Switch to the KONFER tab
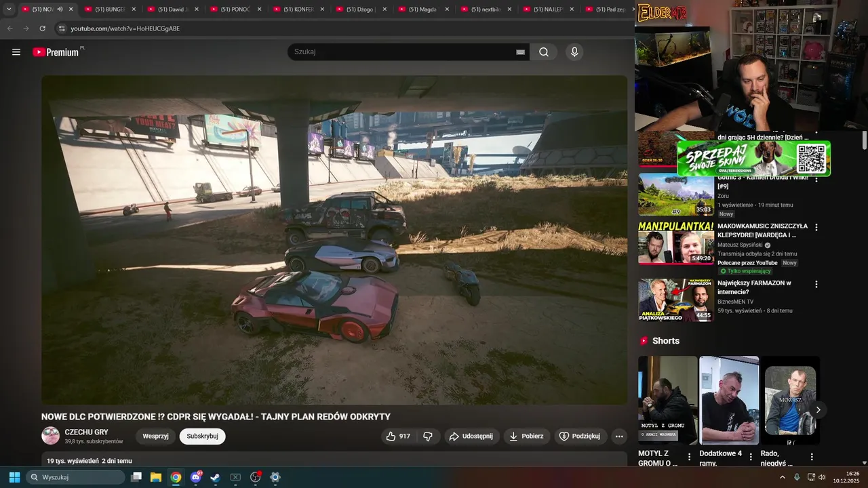The image size is (868, 488). (x=298, y=9)
